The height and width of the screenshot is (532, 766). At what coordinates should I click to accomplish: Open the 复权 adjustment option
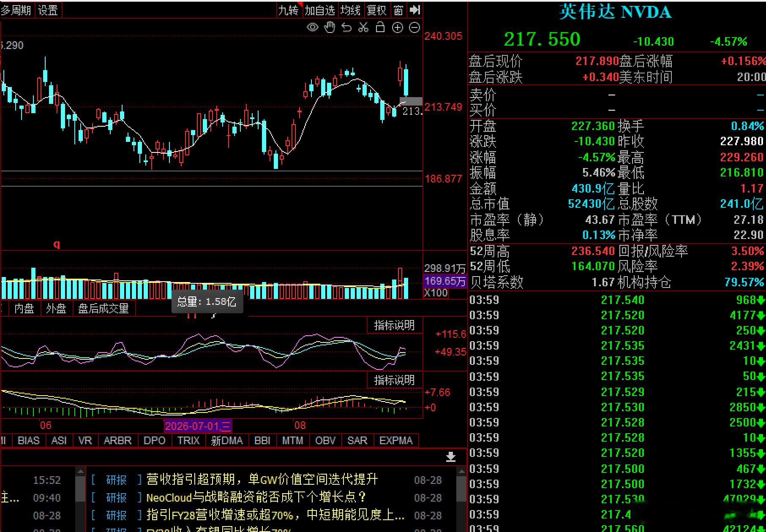pyautogui.click(x=377, y=10)
